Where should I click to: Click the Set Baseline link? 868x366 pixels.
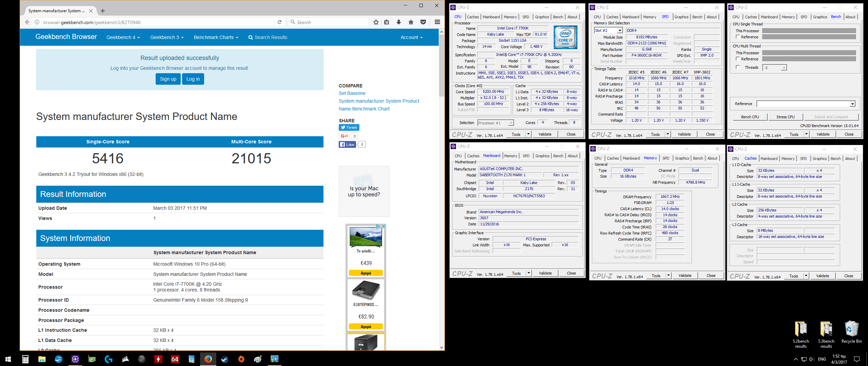[x=352, y=93]
